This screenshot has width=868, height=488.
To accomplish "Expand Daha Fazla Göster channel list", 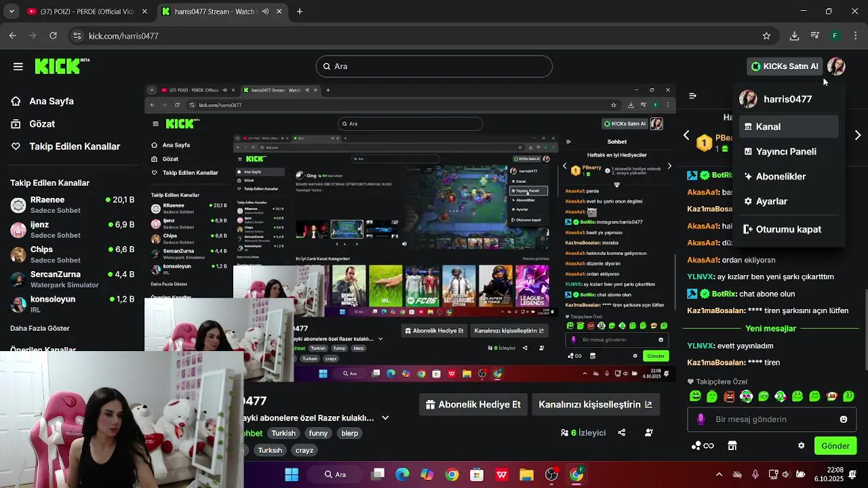I will point(40,328).
